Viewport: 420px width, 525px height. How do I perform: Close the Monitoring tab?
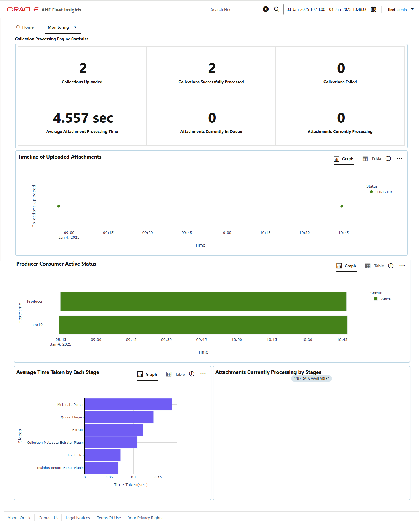(x=75, y=27)
